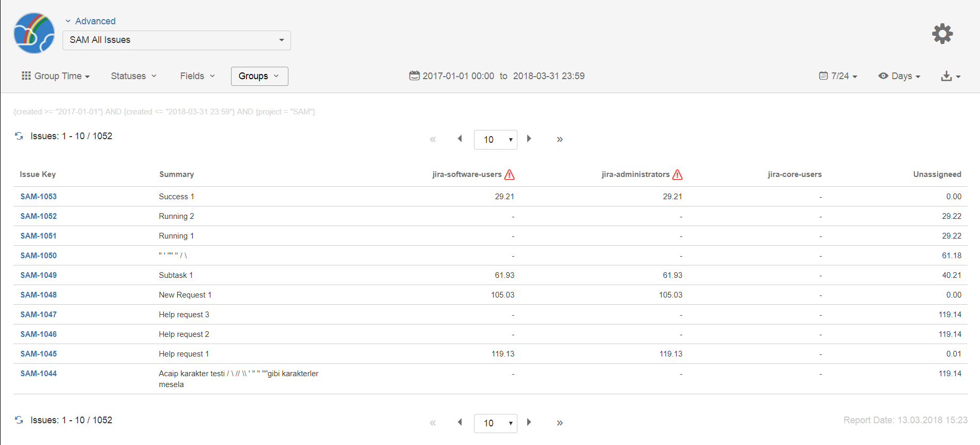Click the calendar icon beside date range
This screenshot has height=445, width=980.
tap(414, 76)
